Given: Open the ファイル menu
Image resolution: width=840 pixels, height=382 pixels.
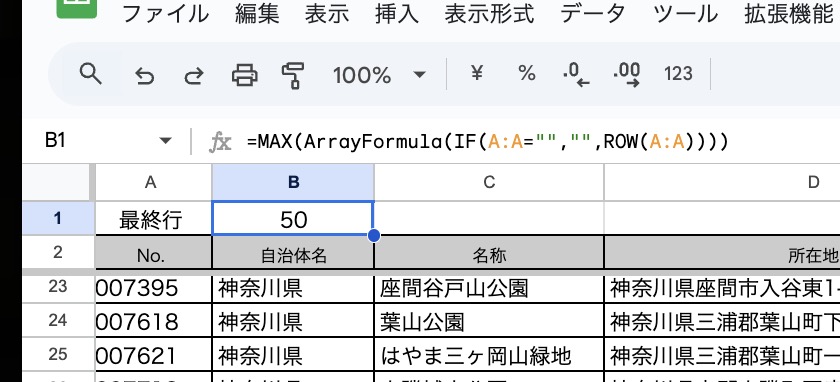Looking at the screenshot, I should click(x=166, y=14).
